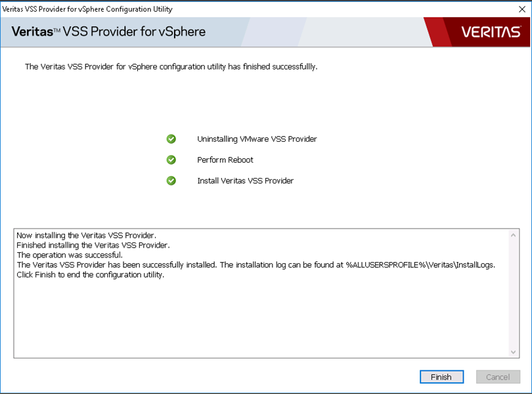532x394 pixels.
Task: Click the green check beside Uninstalling VMware VSS Provider
Action: pos(171,139)
